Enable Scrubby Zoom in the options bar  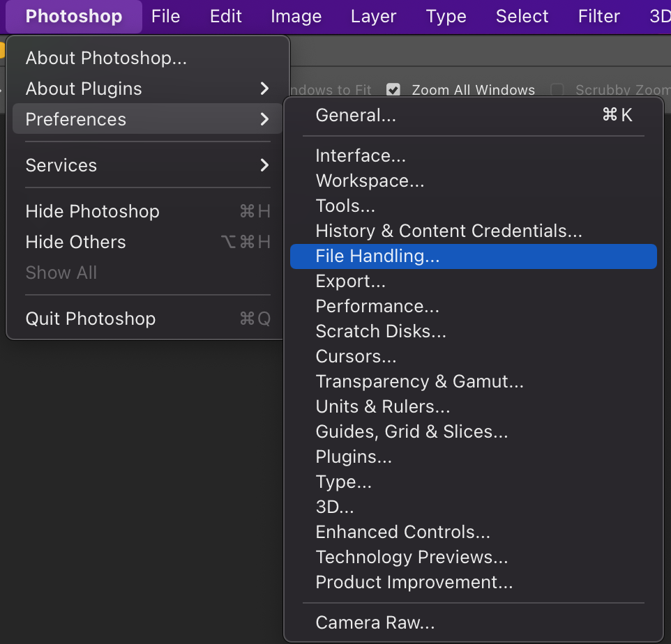(557, 89)
